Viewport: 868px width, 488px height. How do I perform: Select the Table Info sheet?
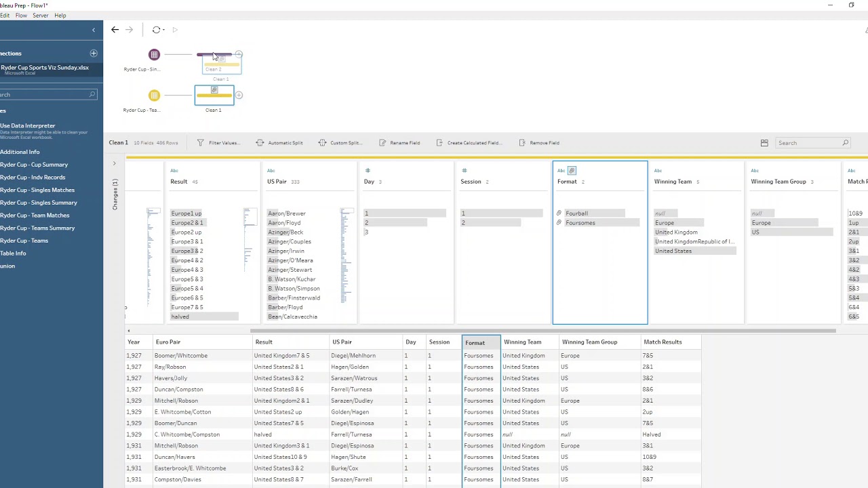point(13,253)
